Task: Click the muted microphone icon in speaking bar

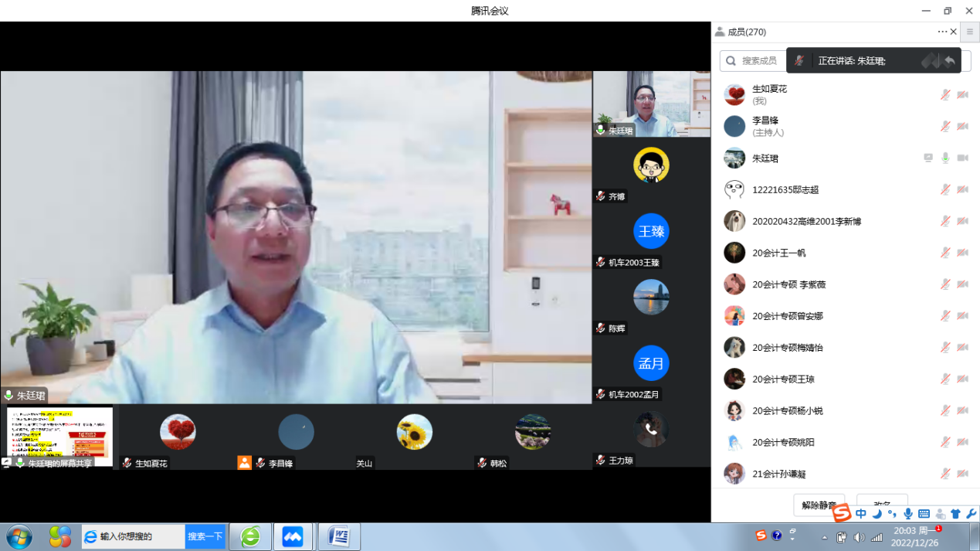Action: [799, 60]
